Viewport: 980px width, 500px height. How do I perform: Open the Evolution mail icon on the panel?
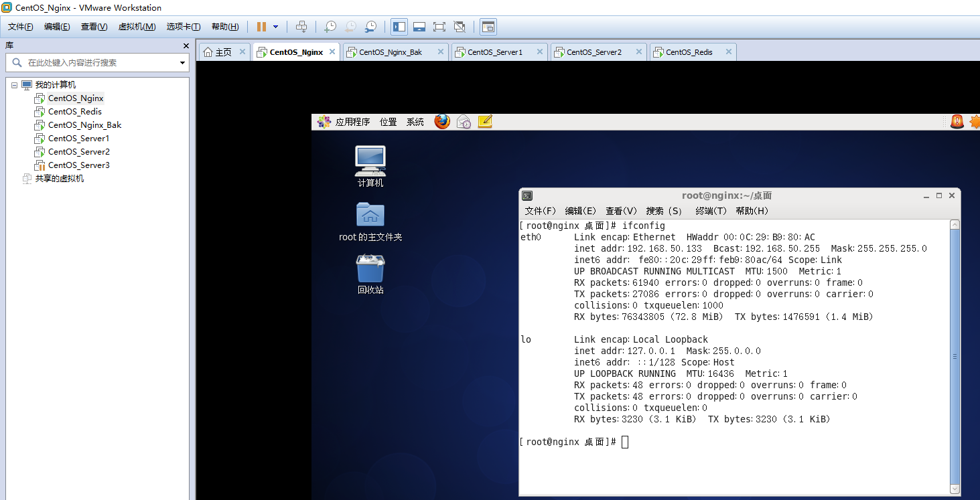click(464, 121)
